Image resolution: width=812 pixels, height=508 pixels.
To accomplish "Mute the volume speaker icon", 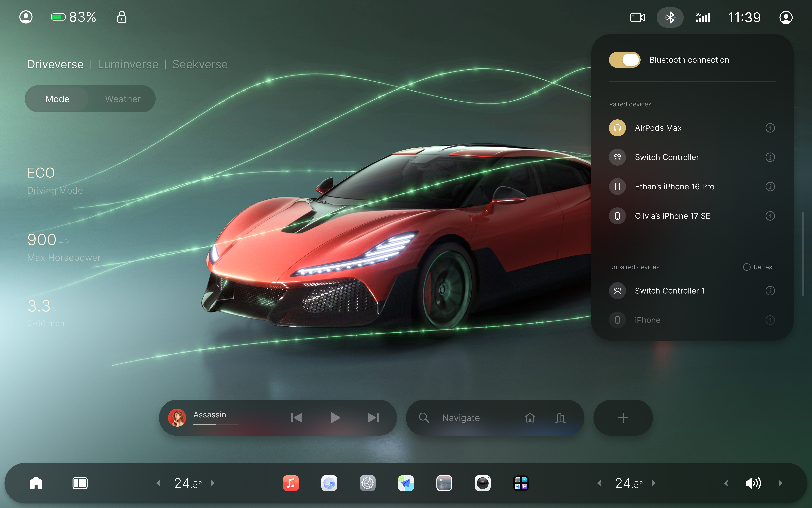I will pyautogui.click(x=753, y=483).
